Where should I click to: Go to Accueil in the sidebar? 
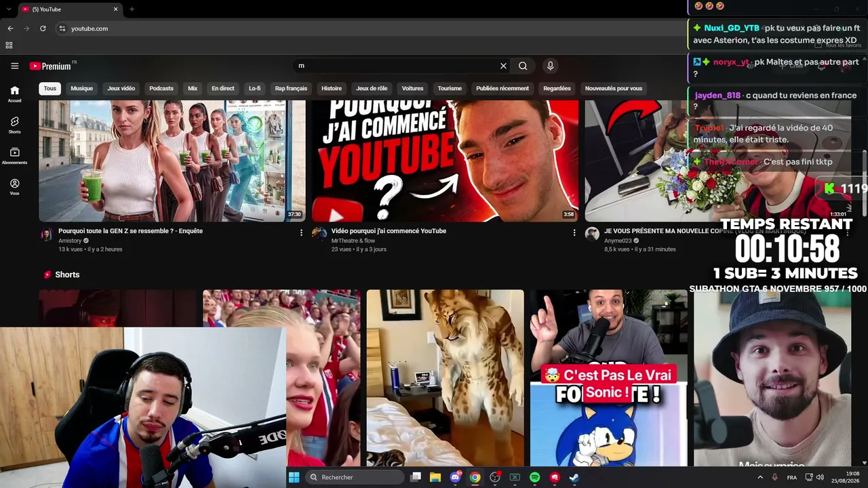(14, 94)
